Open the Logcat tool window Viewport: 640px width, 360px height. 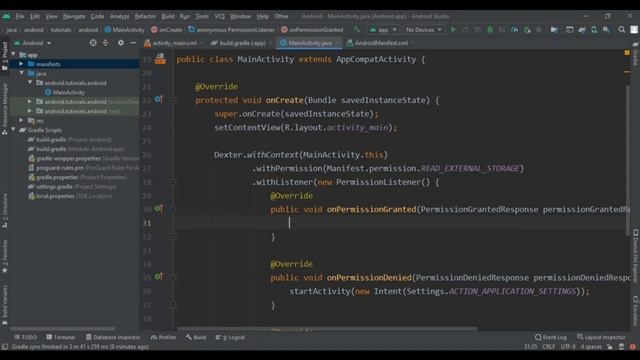(230, 337)
